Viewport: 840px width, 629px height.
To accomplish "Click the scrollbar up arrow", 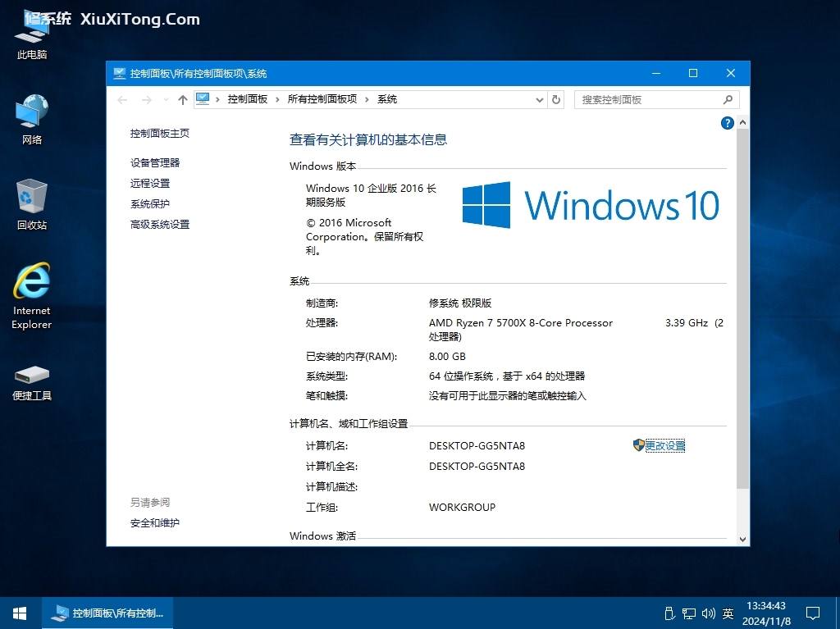I will pyautogui.click(x=742, y=123).
